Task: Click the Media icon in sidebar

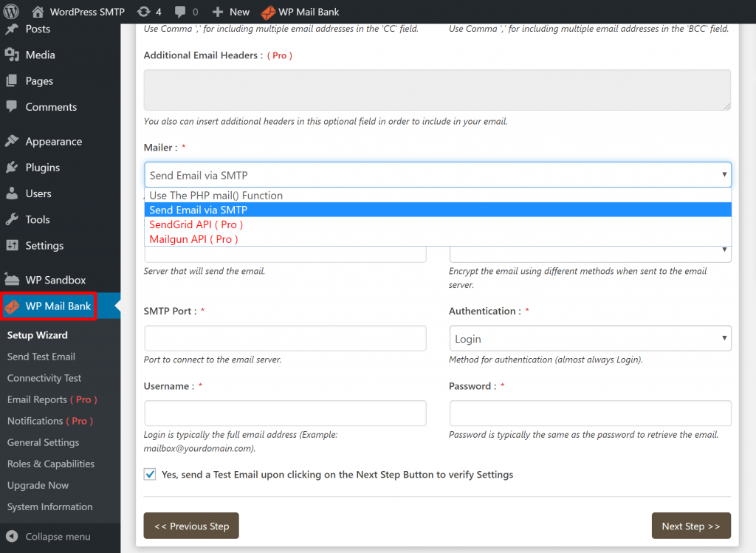Action: pyautogui.click(x=12, y=55)
